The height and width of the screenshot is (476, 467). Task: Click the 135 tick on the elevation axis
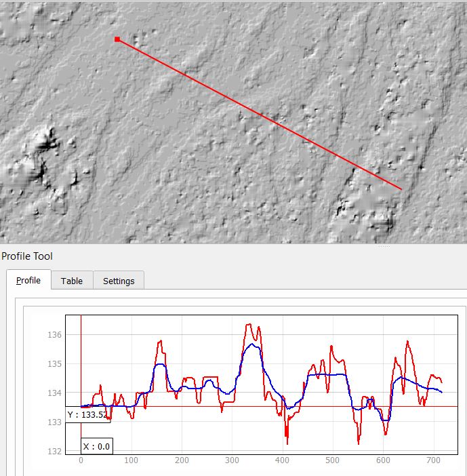click(x=55, y=363)
